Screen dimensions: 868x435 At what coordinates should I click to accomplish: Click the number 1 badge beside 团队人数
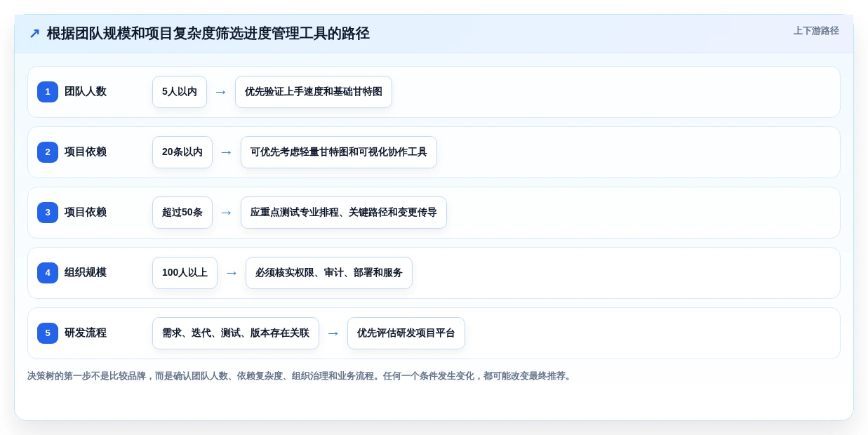[x=48, y=92]
